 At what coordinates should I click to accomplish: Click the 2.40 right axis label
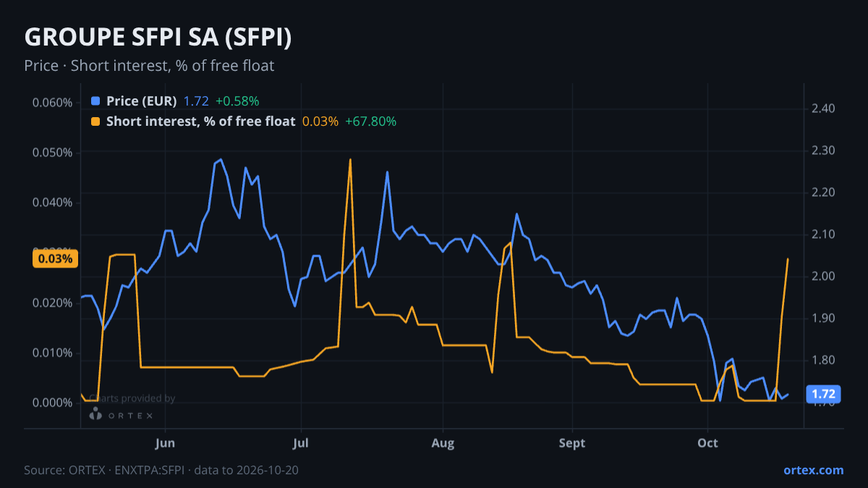click(x=824, y=109)
